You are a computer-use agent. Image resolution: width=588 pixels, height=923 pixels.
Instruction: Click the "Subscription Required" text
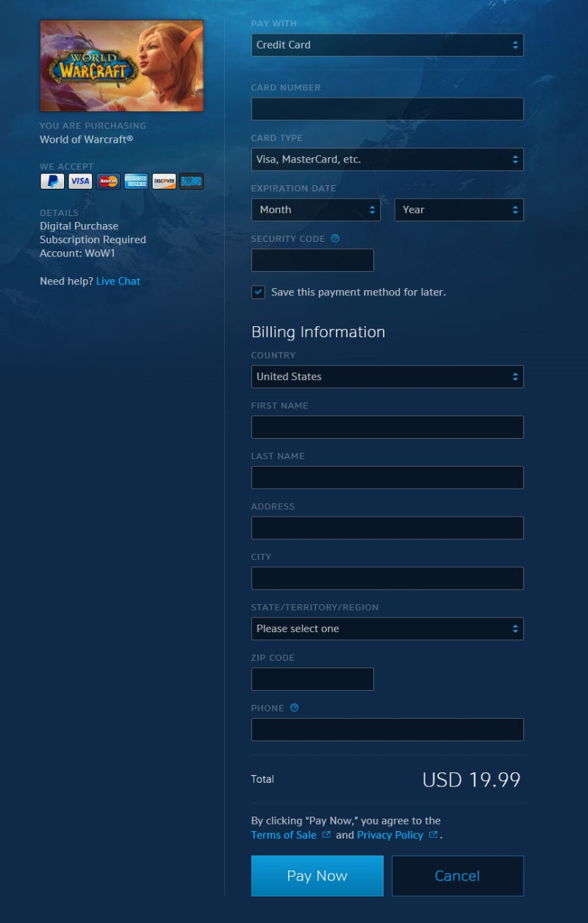coord(93,240)
